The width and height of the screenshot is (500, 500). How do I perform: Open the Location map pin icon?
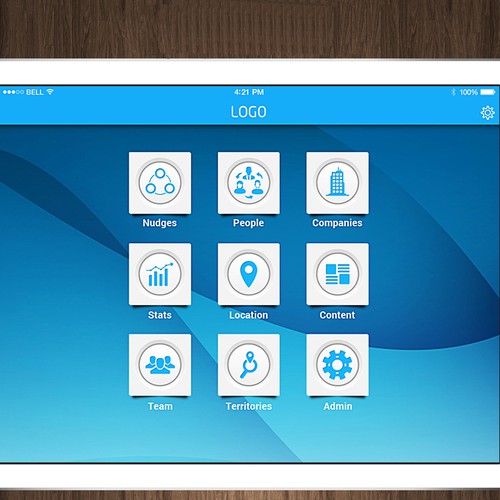point(249,274)
